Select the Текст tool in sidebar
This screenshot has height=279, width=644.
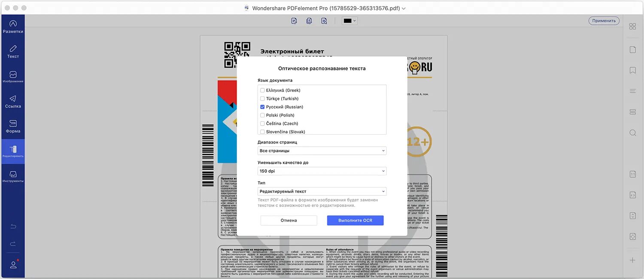click(13, 52)
